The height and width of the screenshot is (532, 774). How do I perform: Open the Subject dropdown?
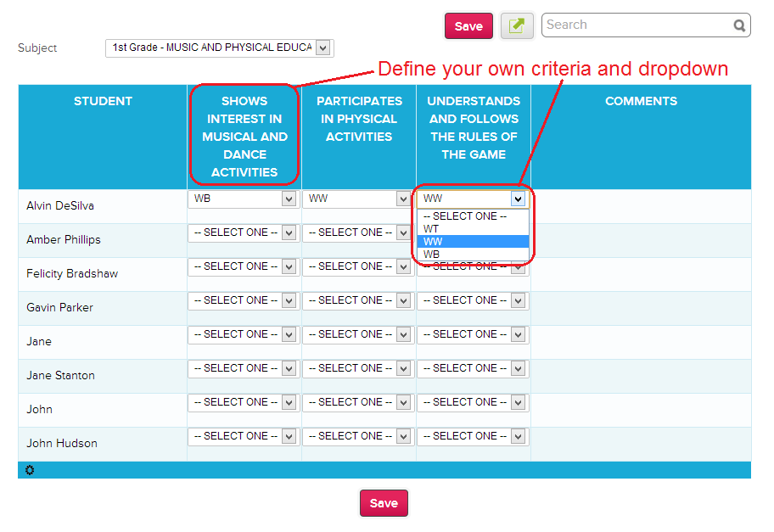(x=219, y=48)
